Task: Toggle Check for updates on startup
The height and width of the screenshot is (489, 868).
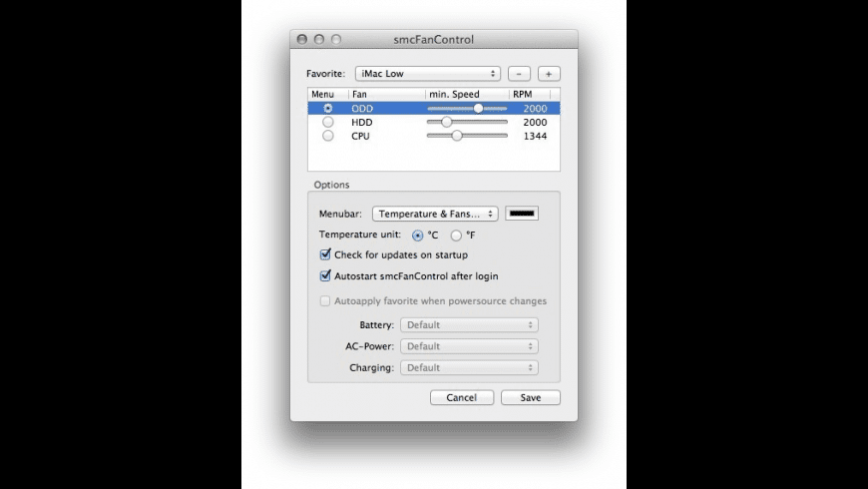Action: [x=325, y=254]
